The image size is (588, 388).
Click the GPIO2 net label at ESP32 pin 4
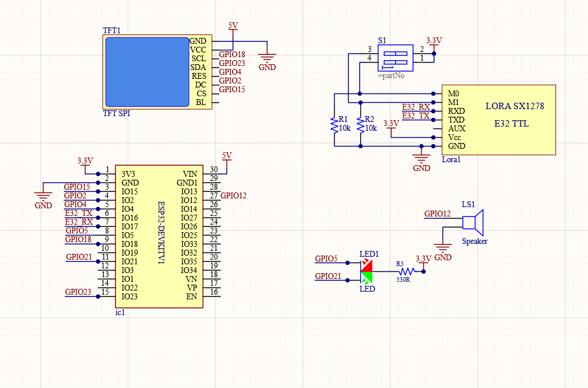[75, 195]
